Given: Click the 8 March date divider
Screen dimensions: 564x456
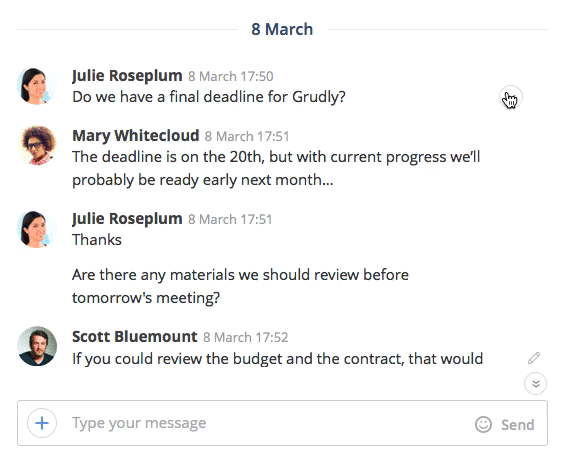Looking at the screenshot, I should point(282,29).
